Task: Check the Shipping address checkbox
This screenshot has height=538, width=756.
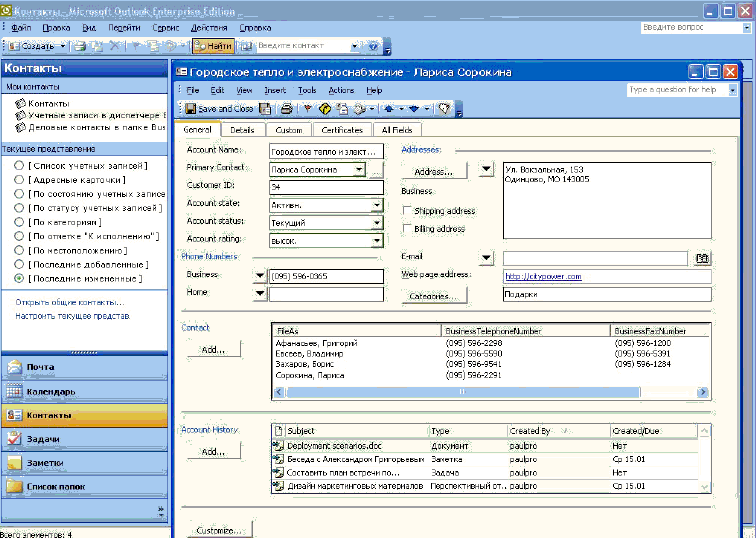Action: [x=407, y=211]
